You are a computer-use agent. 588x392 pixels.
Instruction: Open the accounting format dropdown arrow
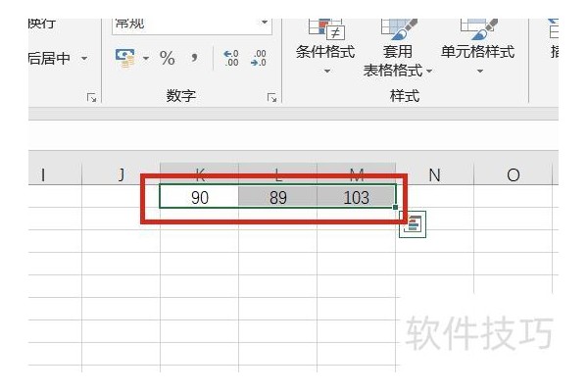146,59
